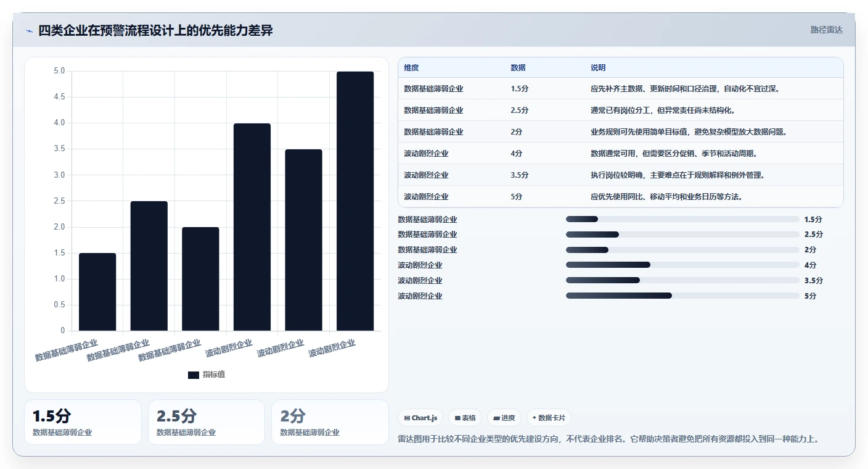Select the 表格 chip
Screen dimensions: 868x469
click(x=465, y=418)
